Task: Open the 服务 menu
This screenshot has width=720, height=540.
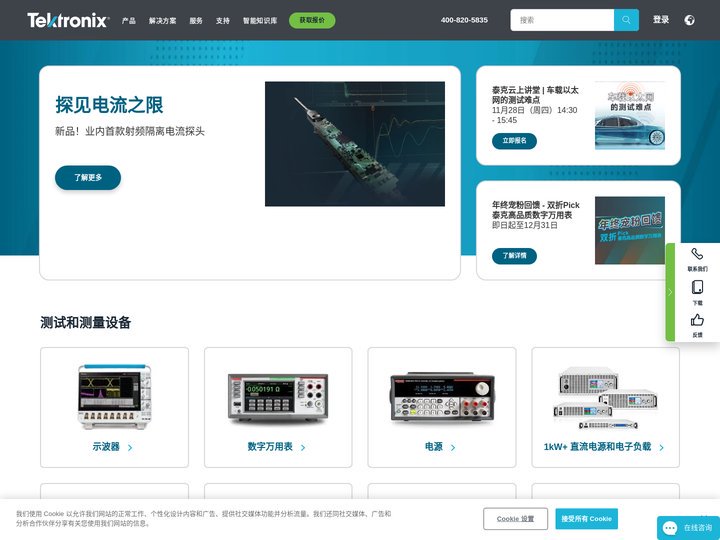Action: coord(196,21)
